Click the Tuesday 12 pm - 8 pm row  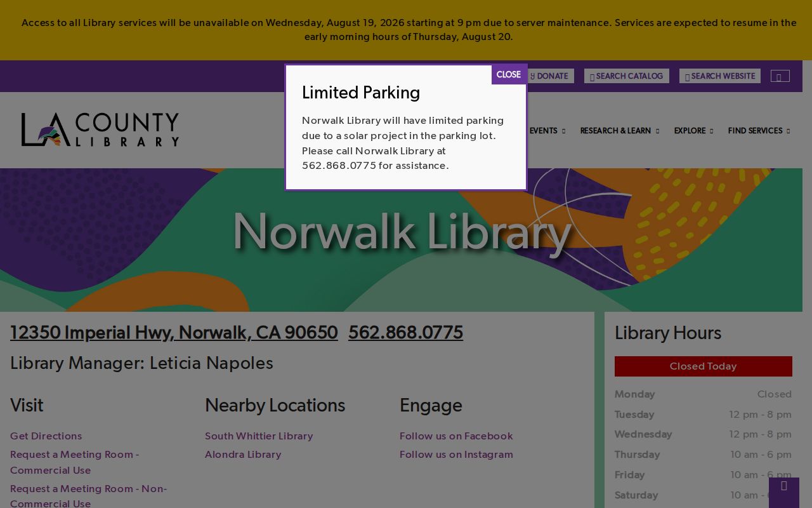pos(703,415)
